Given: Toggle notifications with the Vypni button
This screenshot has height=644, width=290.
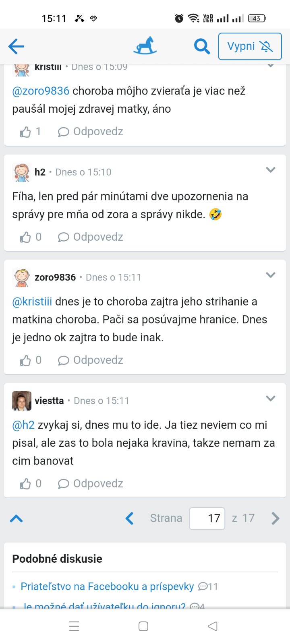Looking at the screenshot, I should pos(250,46).
